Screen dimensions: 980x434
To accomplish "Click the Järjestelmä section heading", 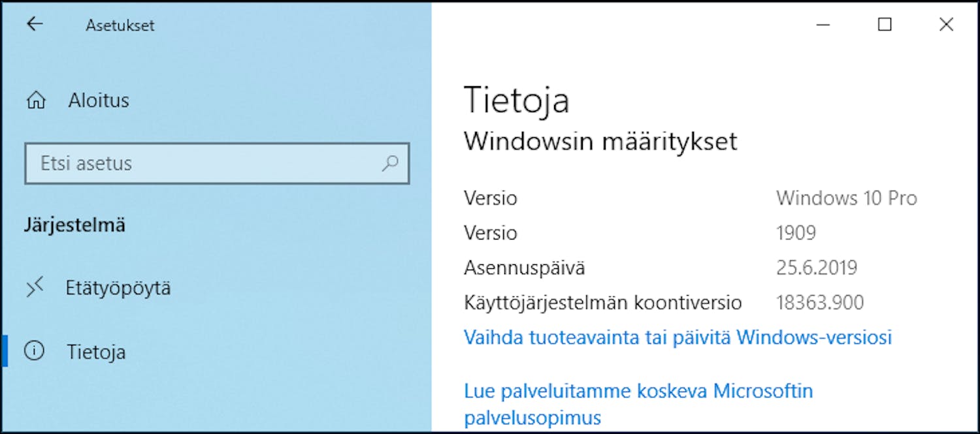I will tap(74, 225).
